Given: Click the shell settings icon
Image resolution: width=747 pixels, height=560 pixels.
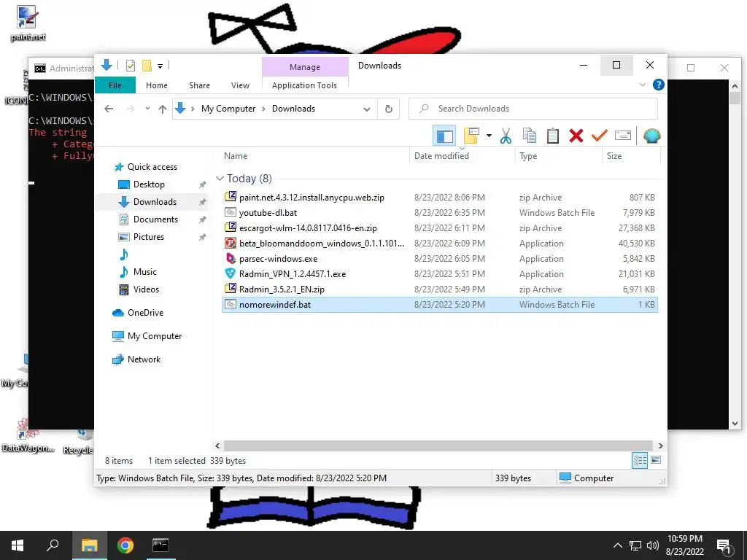Looking at the screenshot, I should point(651,136).
